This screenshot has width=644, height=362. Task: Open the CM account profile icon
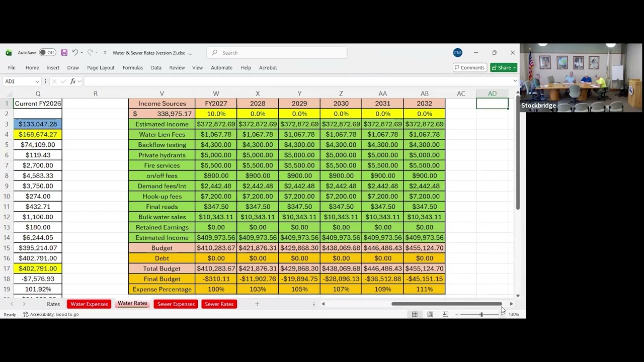(457, 53)
